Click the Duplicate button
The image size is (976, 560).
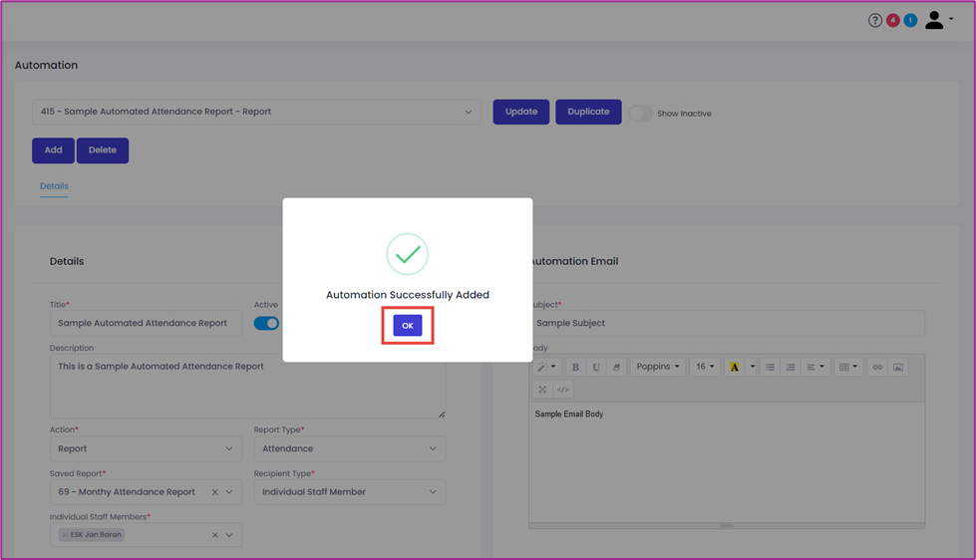point(588,112)
